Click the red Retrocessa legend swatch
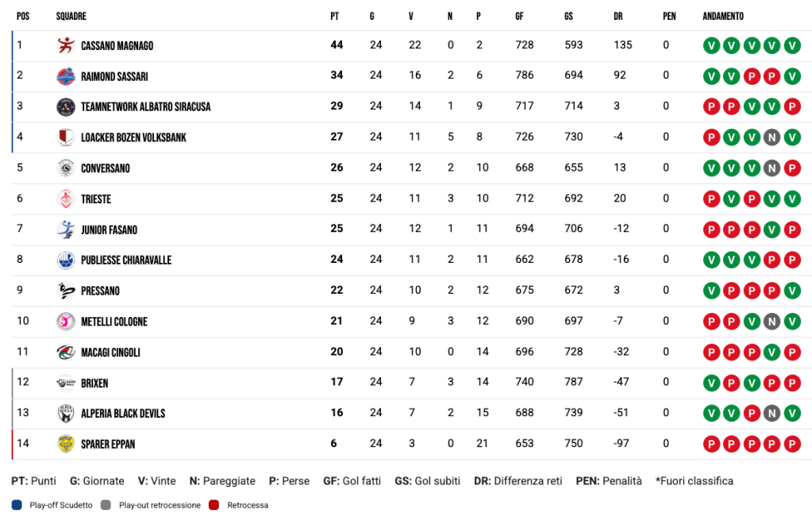Viewport: 812px width, 521px height. (x=214, y=505)
